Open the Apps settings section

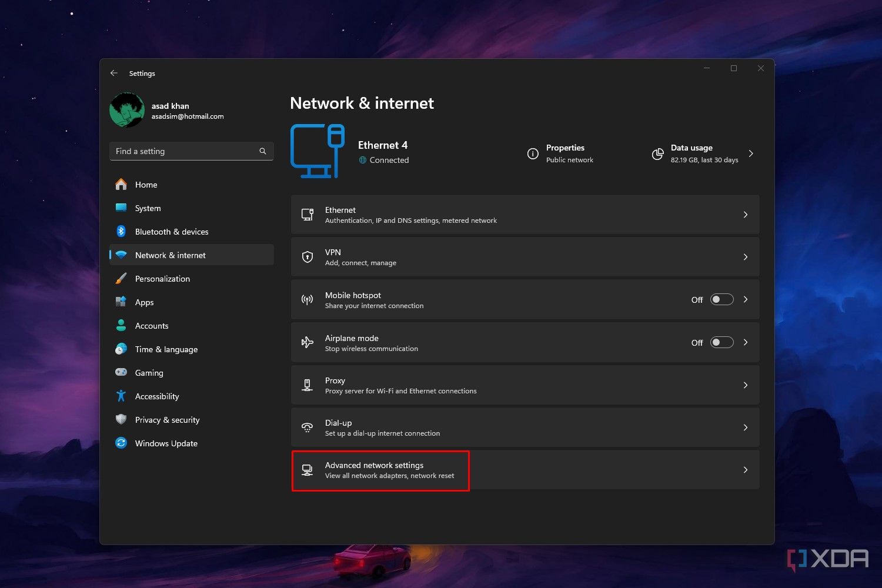191,302
